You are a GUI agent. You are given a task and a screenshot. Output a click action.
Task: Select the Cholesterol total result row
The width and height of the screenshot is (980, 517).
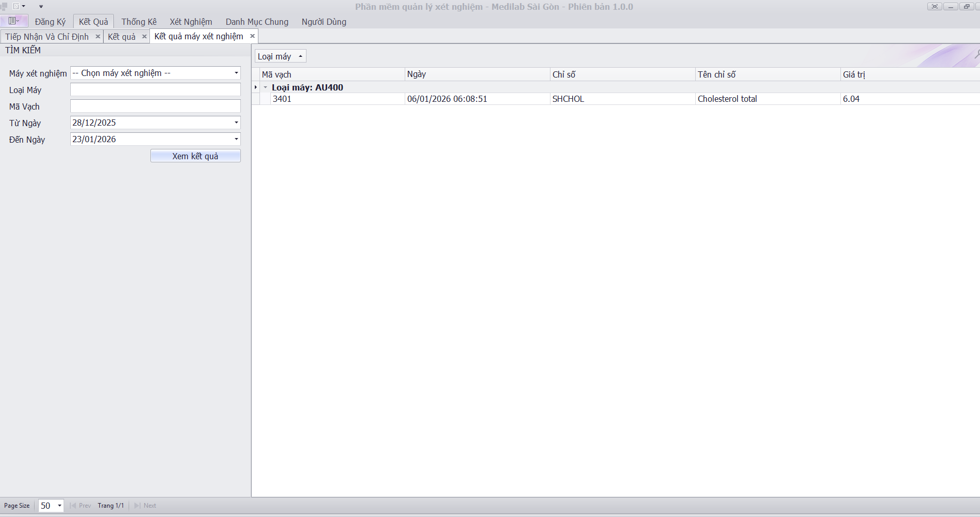(x=727, y=99)
